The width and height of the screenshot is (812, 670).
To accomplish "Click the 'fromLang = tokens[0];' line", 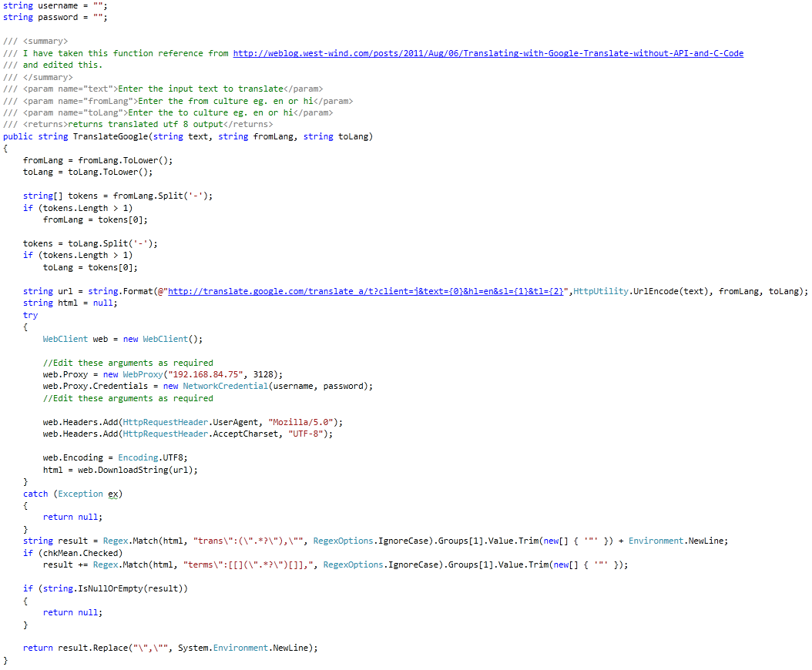I will tap(96, 220).
